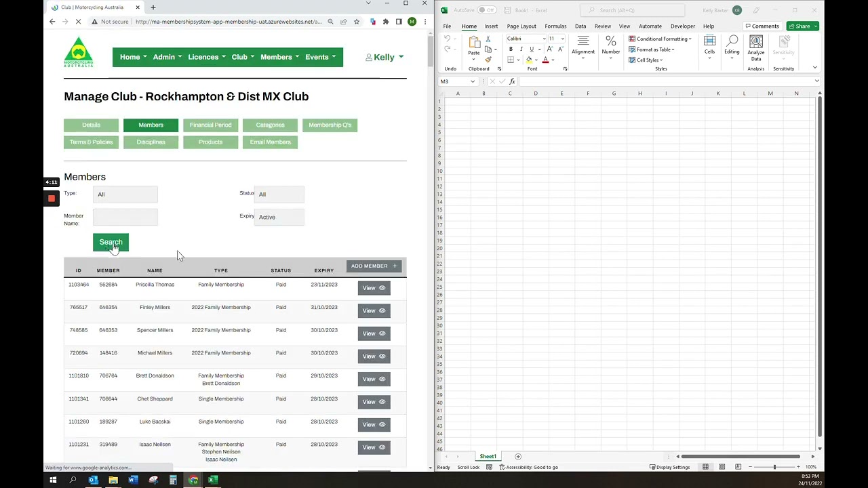View member Spencer Millers record

coord(374,333)
